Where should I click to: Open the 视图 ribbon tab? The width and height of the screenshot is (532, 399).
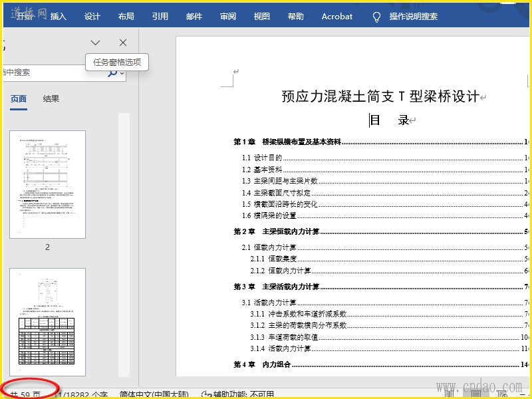coord(261,16)
